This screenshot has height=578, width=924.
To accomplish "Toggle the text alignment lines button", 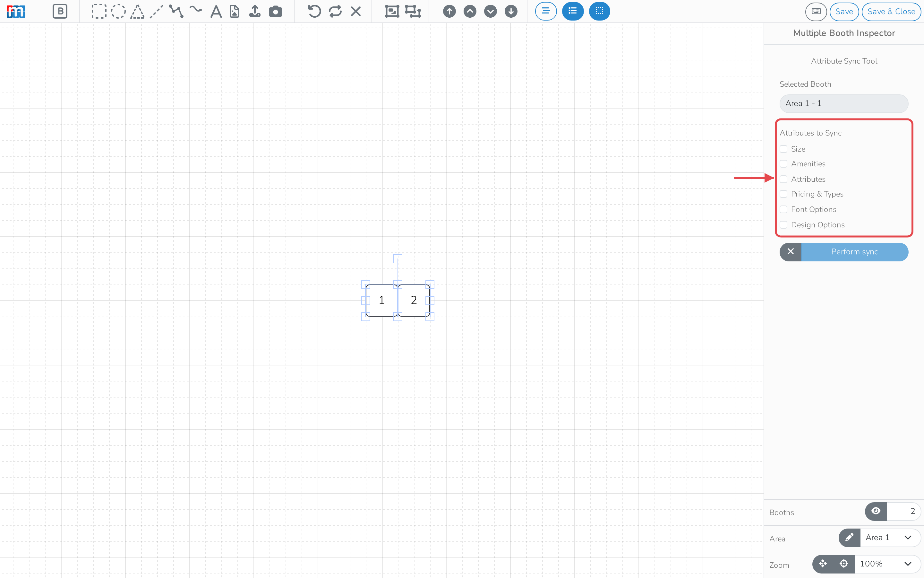I will coord(546,11).
